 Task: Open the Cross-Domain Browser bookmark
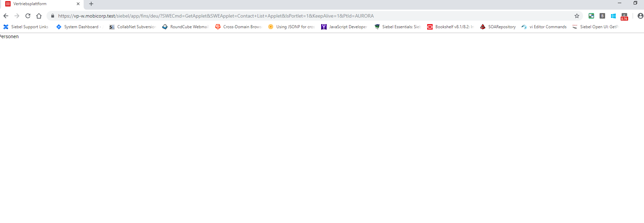click(x=239, y=27)
